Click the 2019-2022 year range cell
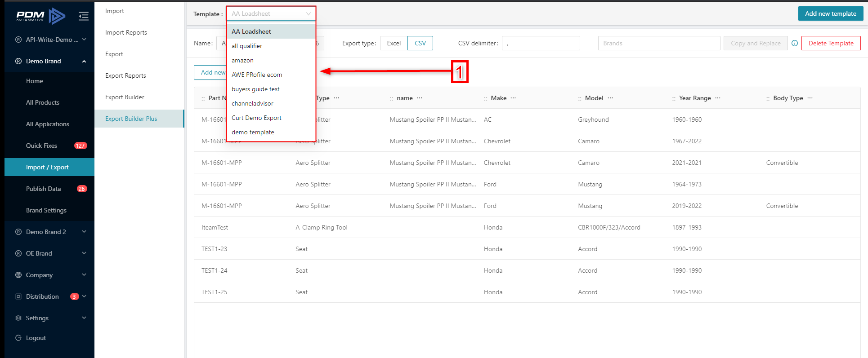The height and width of the screenshot is (358, 868). click(x=687, y=206)
